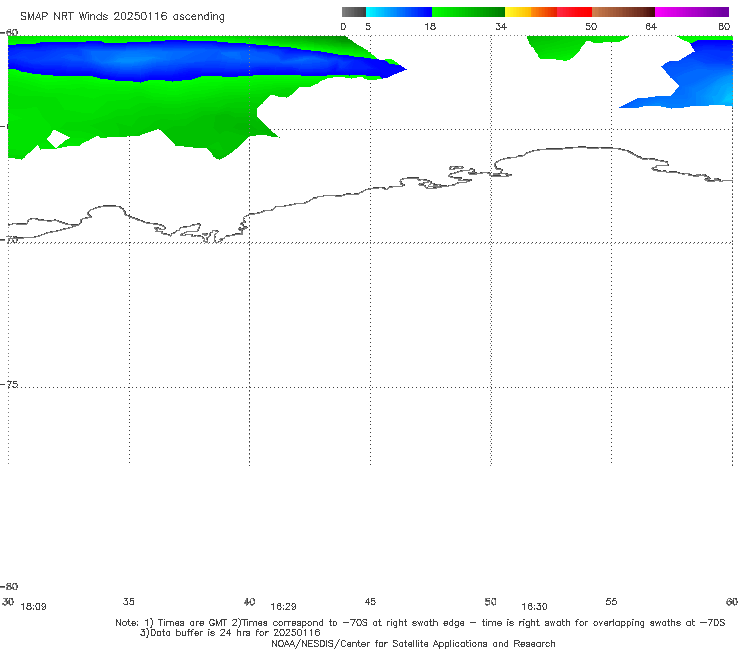
Task: Click the gray segment of the wind color bar
Action: pos(353,12)
